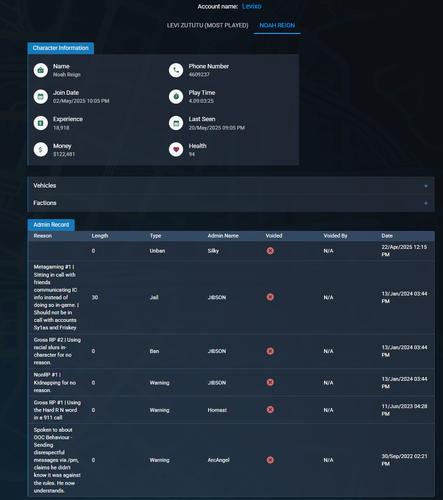The height and width of the screenshot is (500, 443).
Task: Click the phone number 4609237
Action: pyautogui.click(x=199, y=75)
